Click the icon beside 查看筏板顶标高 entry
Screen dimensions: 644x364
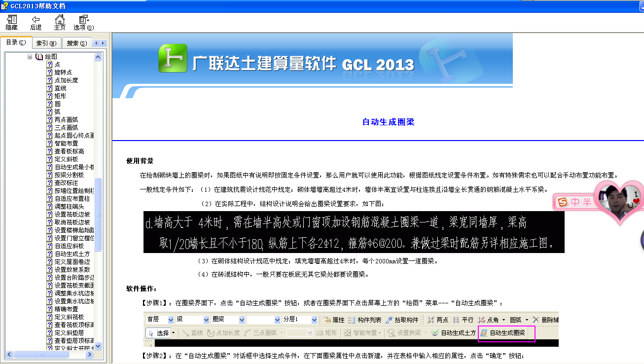(x=49, y=325)
